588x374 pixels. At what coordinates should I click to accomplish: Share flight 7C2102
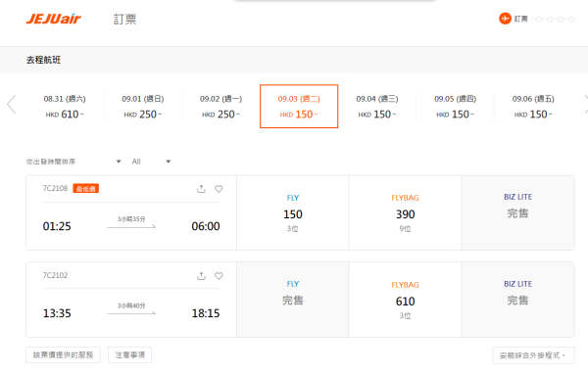pos(201,276)
